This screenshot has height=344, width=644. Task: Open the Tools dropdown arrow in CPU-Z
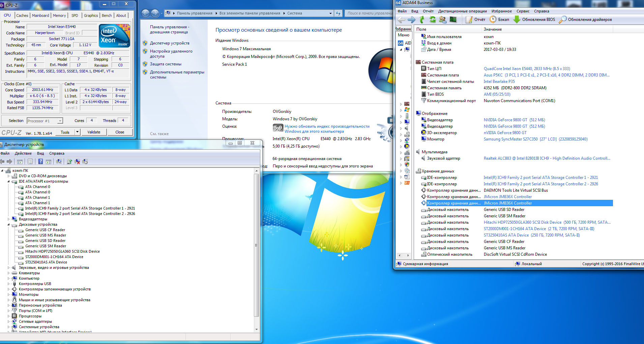77,132
